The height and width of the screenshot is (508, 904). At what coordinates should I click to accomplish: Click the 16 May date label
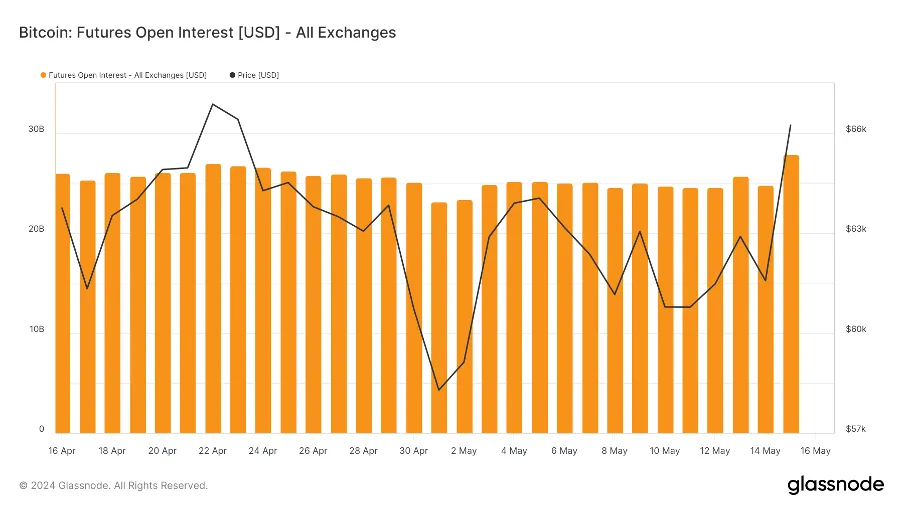pos(815,451)
